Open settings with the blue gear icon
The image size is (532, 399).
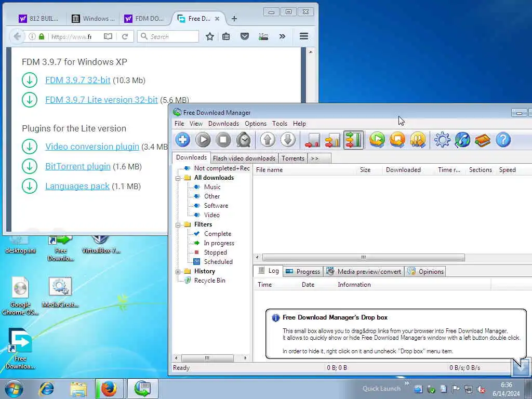(442, 140)
